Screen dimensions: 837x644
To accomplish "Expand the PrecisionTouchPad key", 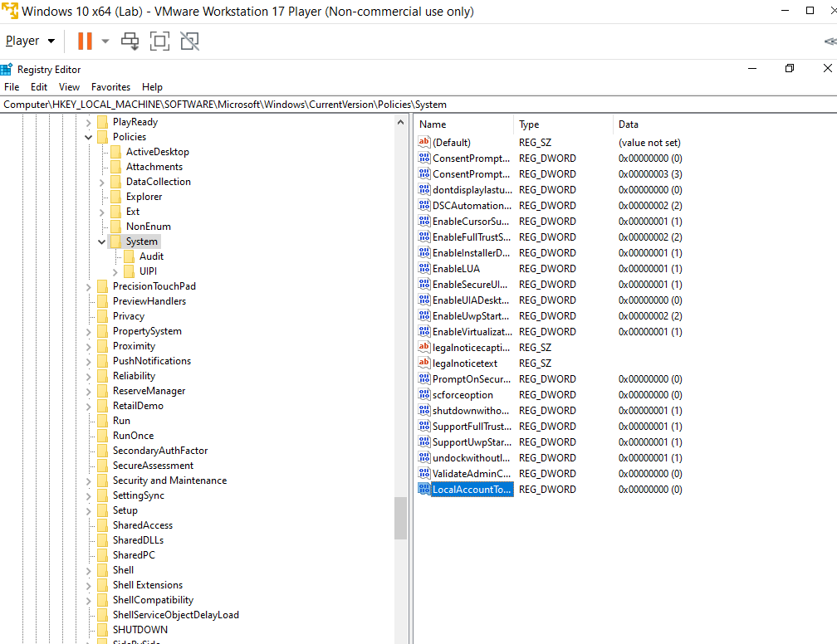I will 89,286.
